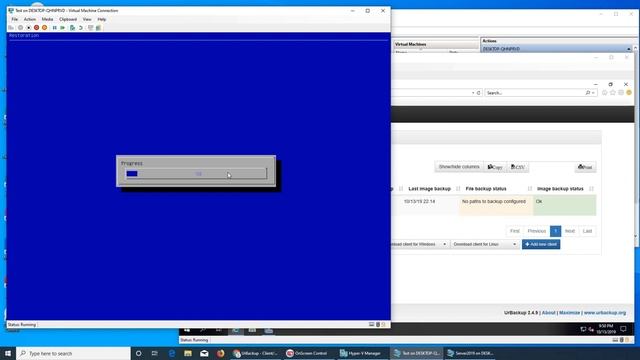This screenshot has height=360, width=640.
Task: Open Firefox from the taskbar
Action: coord(220,353)
